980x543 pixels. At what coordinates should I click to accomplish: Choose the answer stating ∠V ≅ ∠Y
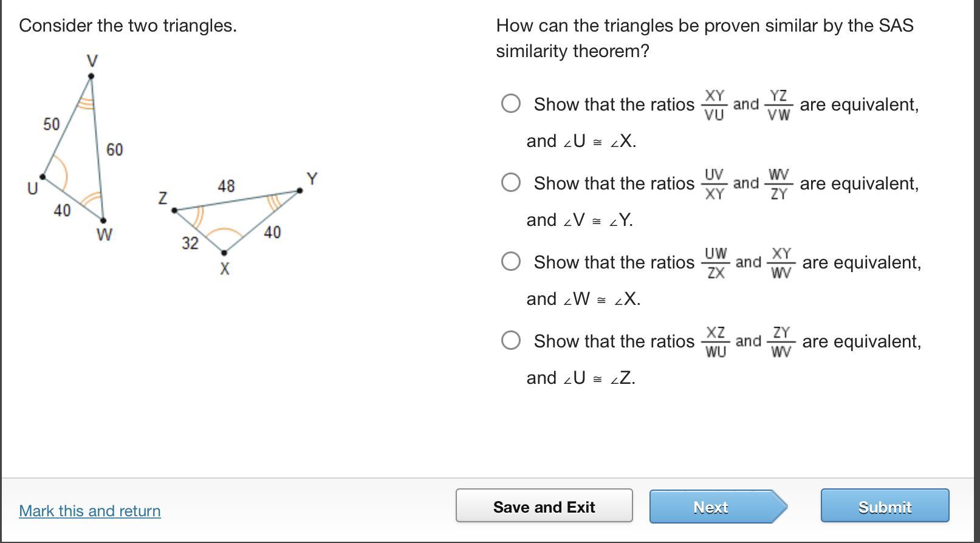coord(511,183)
